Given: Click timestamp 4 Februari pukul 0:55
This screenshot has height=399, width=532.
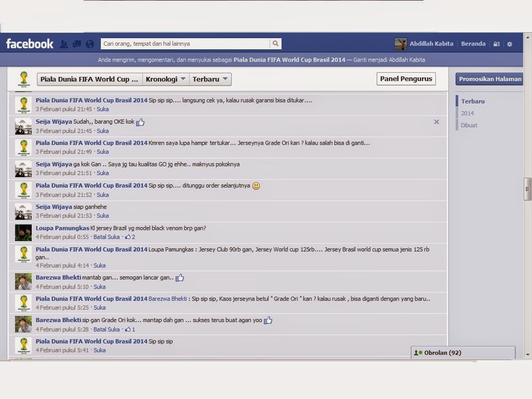Looking at the screenshot, I should (x=62, y=237).
